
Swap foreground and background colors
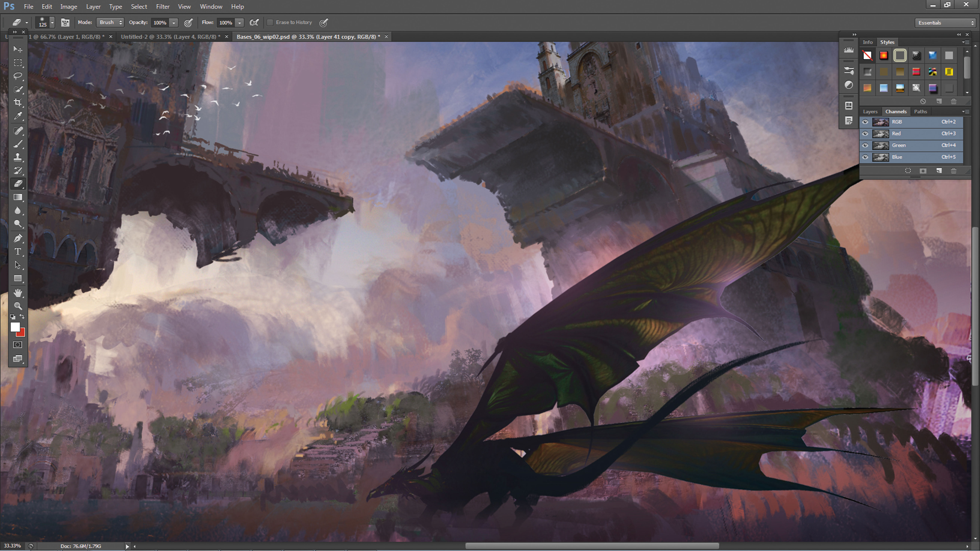[22, 316]
